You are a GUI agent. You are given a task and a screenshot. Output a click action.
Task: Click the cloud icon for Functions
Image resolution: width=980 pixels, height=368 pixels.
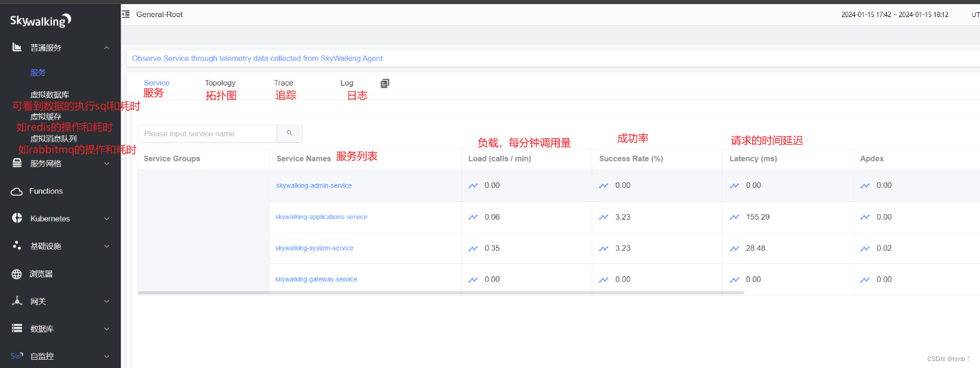(17, 192)
